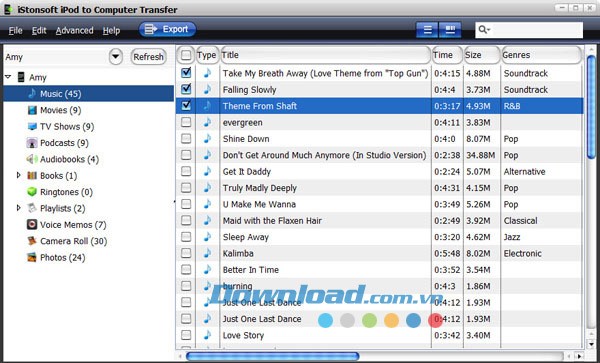
Task: Click the Audiobooks speaker icon
Action: coord(32,159)
